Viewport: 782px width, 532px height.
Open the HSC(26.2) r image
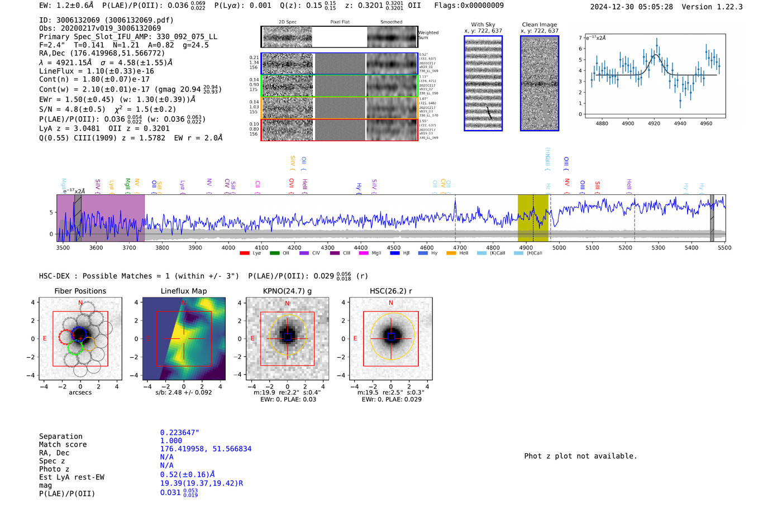tap(390, 338)
